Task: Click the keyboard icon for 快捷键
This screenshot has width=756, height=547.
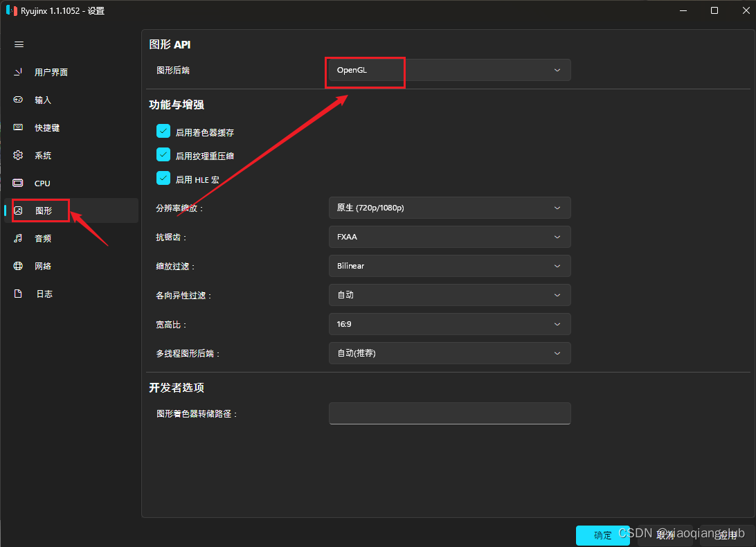Action: [x=19, y=127]
